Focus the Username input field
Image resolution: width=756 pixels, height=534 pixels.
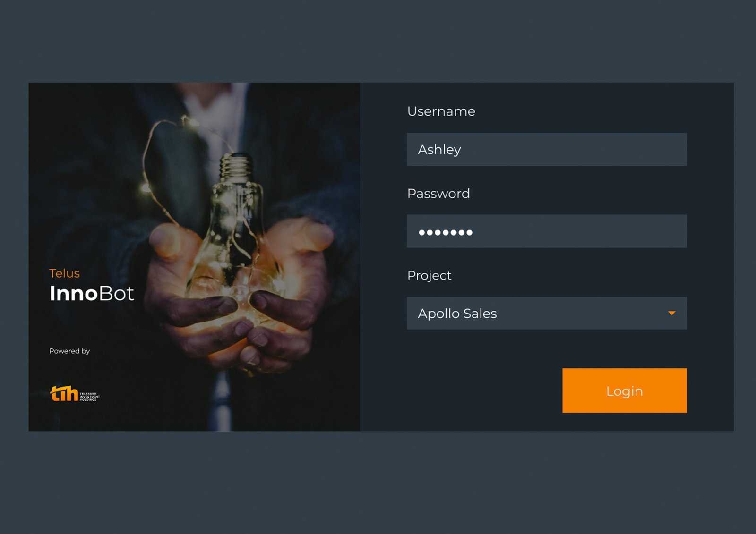(547, 149)
